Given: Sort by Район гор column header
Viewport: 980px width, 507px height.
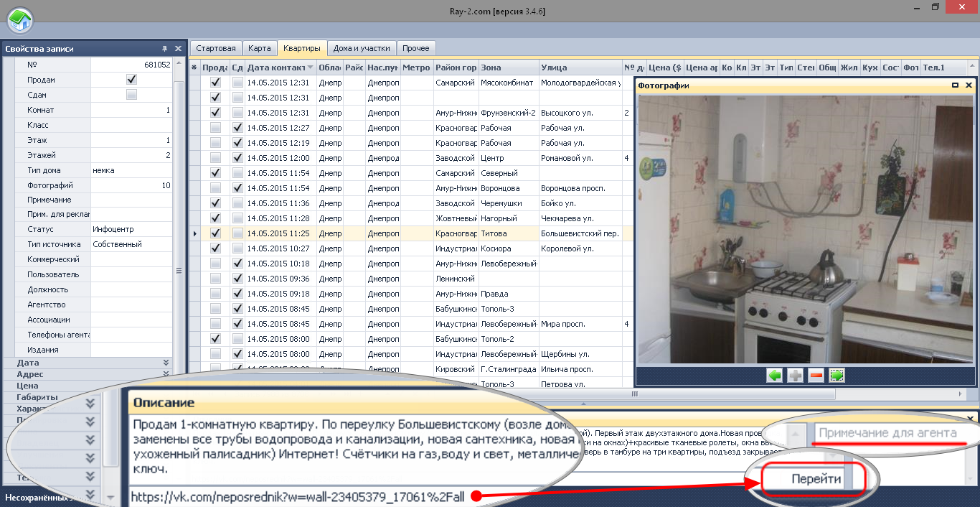Looking at the screenshot, I should 456,68.
